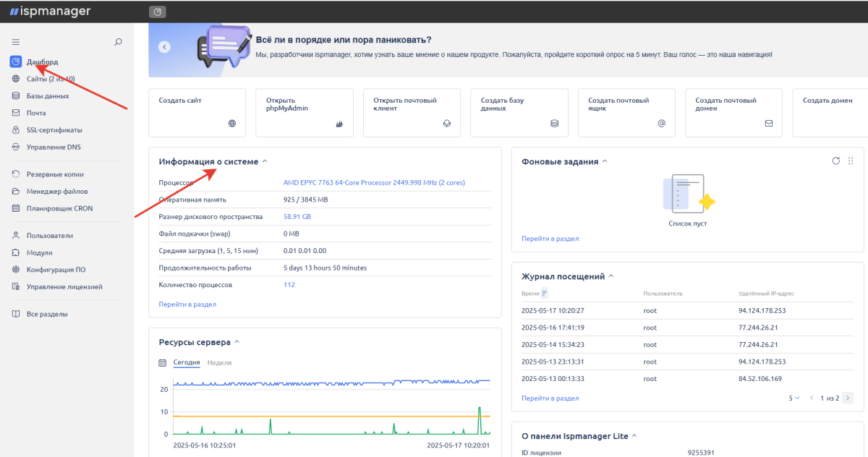Click the Создать сайт card

197,113
